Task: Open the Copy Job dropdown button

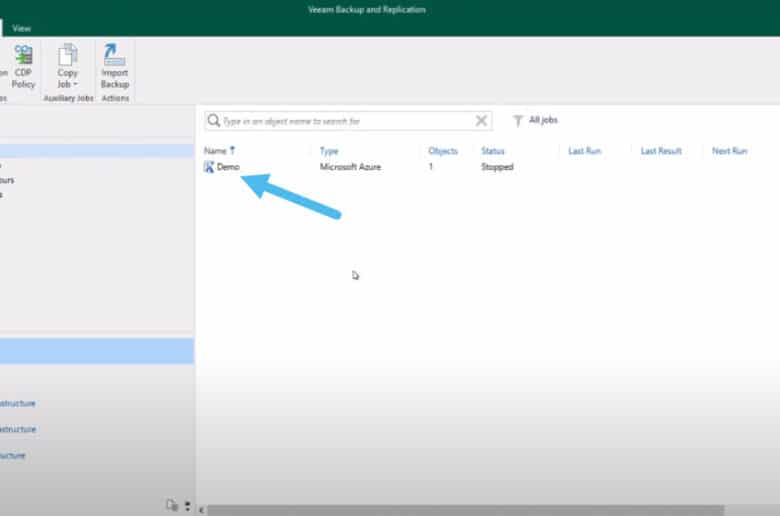Action: click(68, 66)
